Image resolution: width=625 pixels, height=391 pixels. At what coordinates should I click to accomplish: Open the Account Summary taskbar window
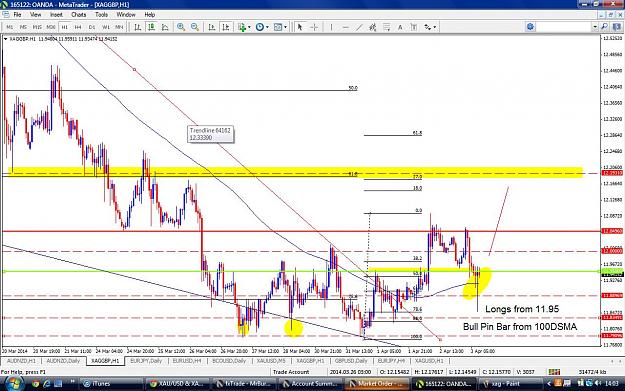(310, 384)
